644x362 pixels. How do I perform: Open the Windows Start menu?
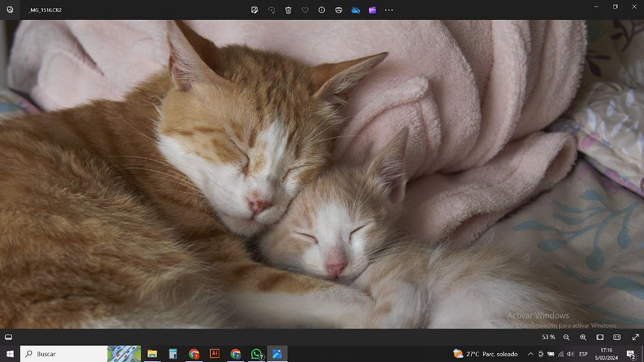[x=10, y=354]
